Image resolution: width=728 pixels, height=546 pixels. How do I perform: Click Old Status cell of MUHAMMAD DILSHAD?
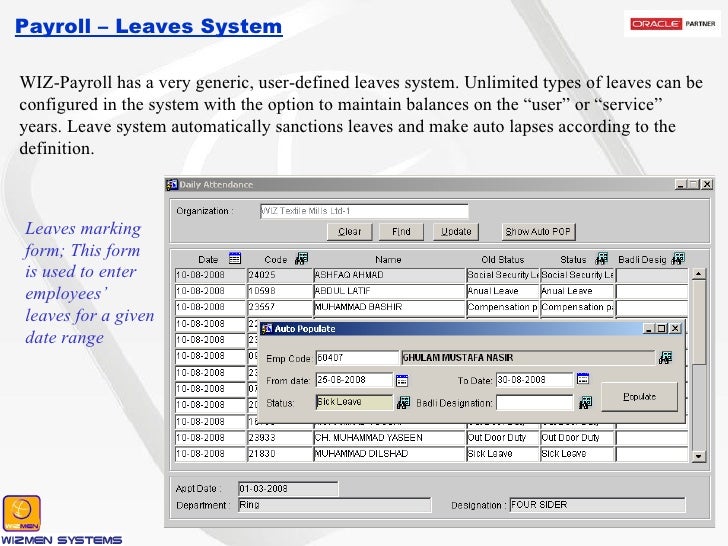click(503, 454)
